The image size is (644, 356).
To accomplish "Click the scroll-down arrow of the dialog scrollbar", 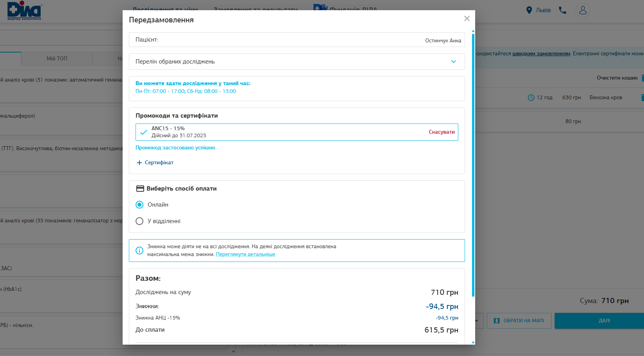I will tap(473, 342).
